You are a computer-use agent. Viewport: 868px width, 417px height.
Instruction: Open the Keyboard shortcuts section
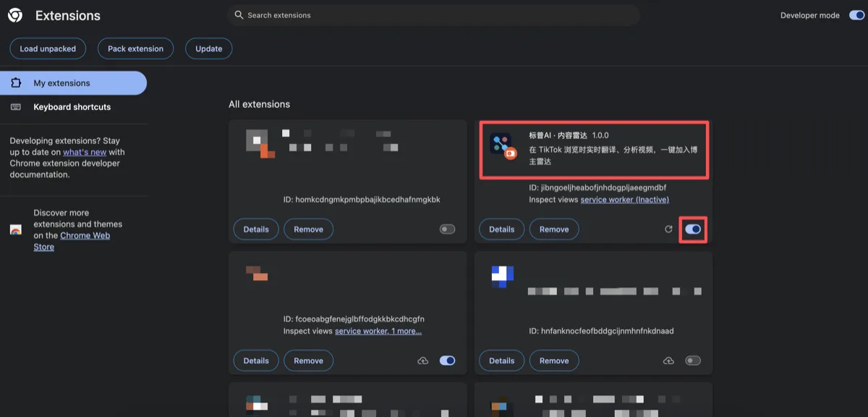click(x=73, y=107)
